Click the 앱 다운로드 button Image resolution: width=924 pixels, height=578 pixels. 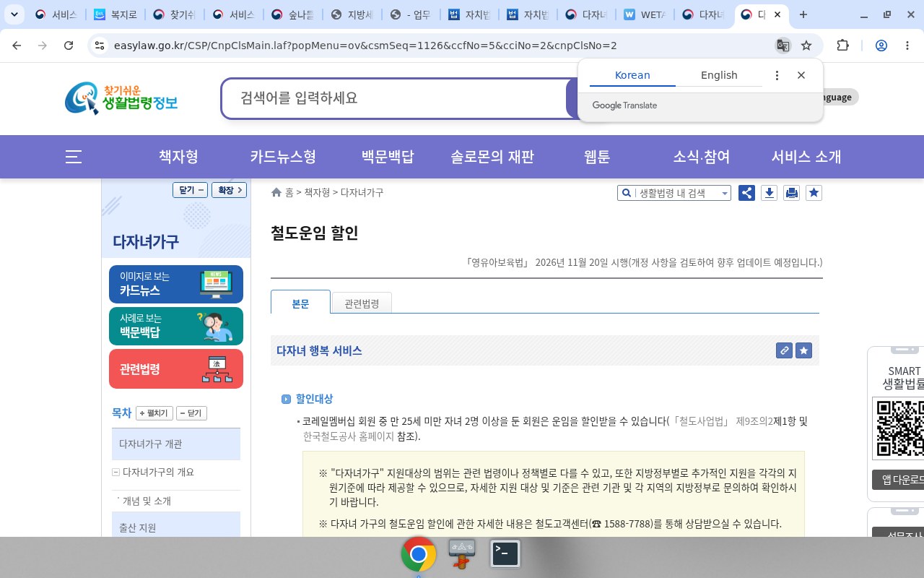coord(898,480)
